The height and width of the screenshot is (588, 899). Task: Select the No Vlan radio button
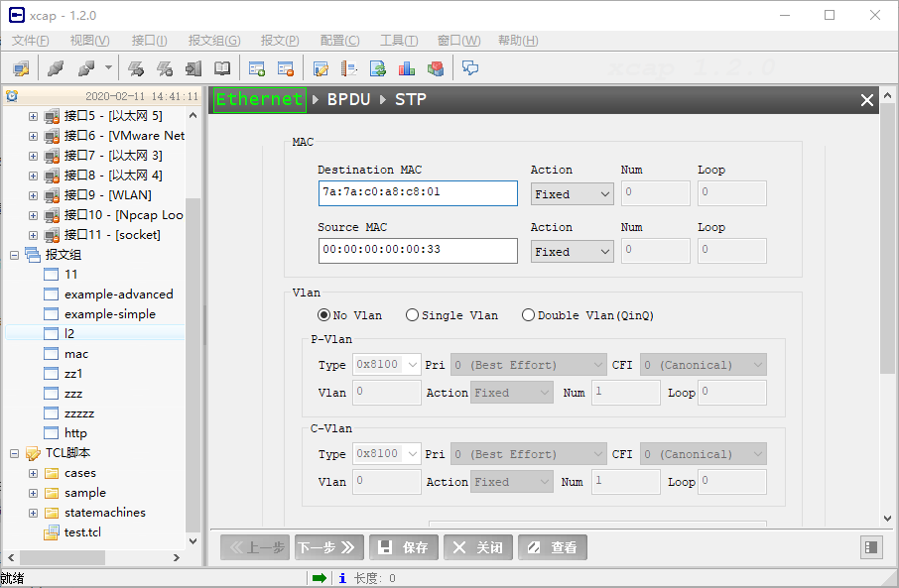point(323,315)
